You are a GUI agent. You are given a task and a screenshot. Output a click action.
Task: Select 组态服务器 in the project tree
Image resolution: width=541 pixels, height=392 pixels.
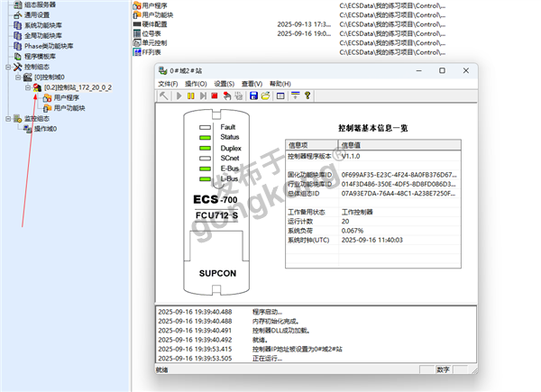pyautogui.click(x=40, y=5)
